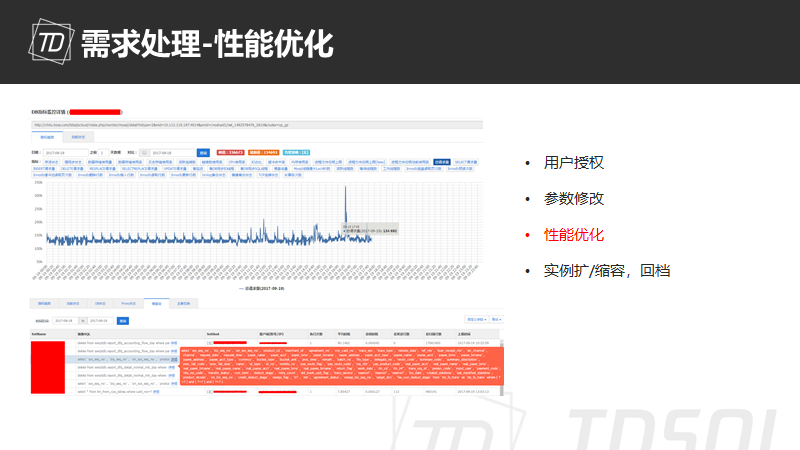Select the DELETE request metric tag
The width and height of the screenshot is (800, 450).
72,168
